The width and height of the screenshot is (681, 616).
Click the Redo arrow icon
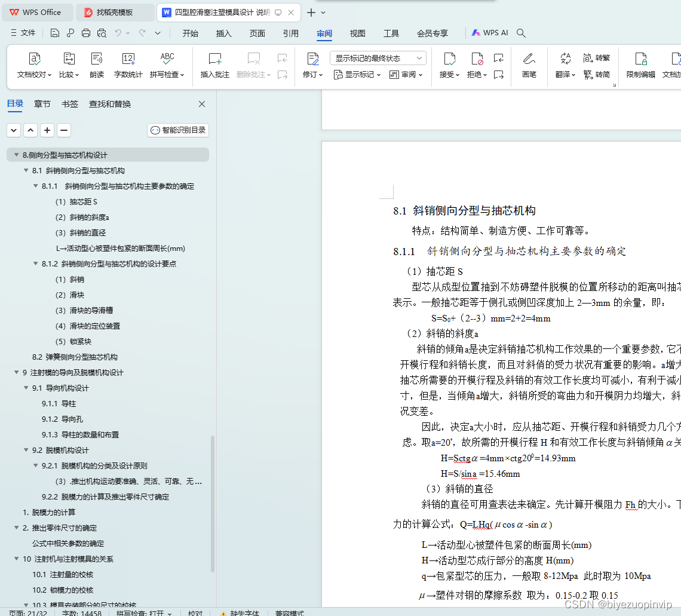pos(142,33)
